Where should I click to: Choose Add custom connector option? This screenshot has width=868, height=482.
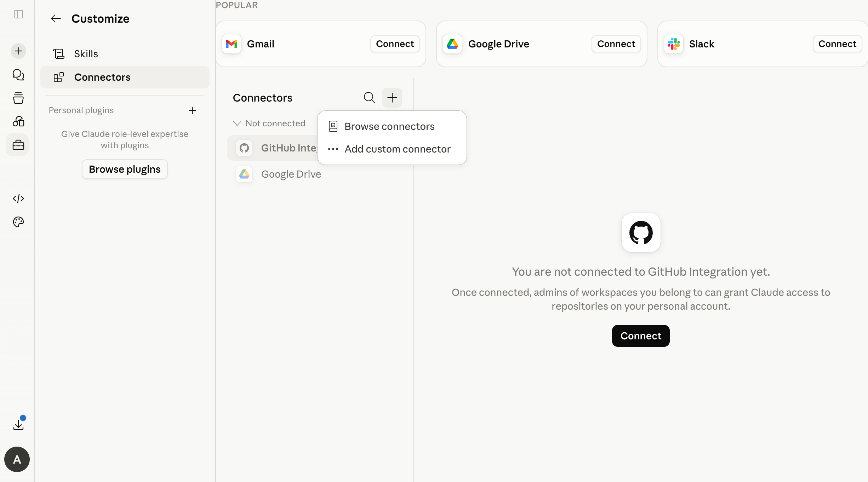click(392, 149)
